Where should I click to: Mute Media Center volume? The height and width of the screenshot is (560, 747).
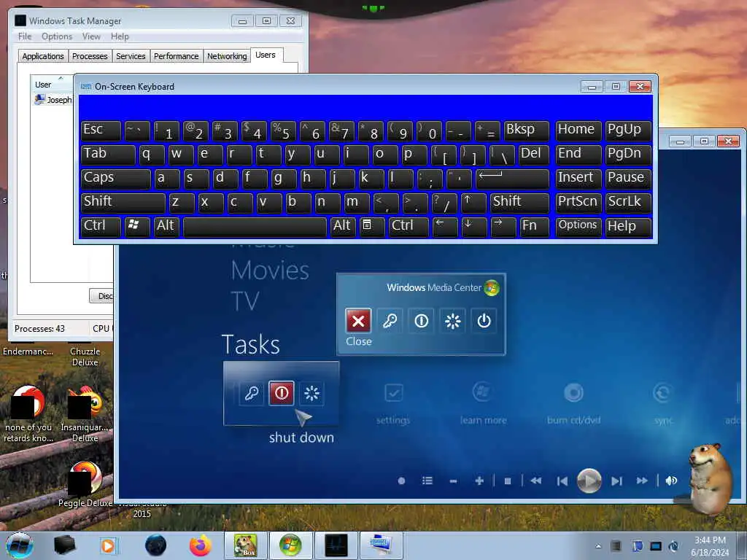coord(671,481)
